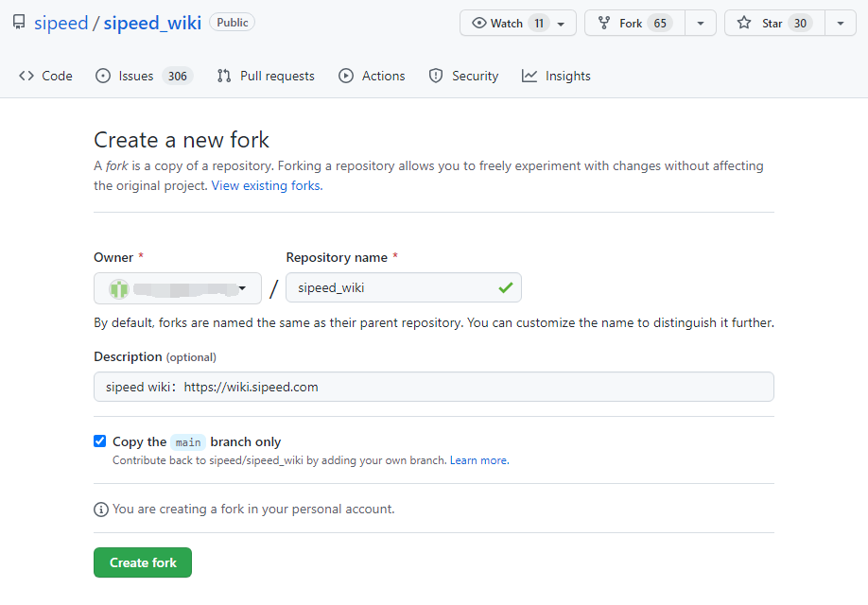Screen dimensions: 868x605
Task: Click the Issues count badge 306
Action: [x=177, y=76]
